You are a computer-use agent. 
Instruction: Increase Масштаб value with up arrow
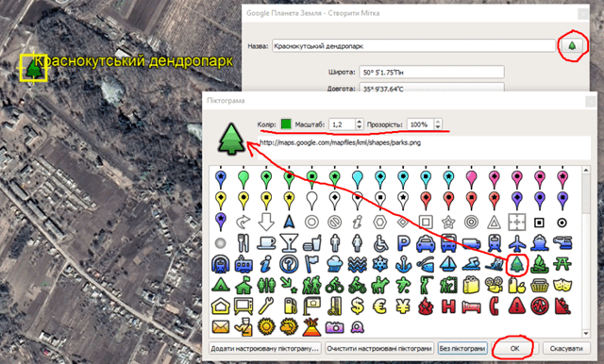coord(360,122)
